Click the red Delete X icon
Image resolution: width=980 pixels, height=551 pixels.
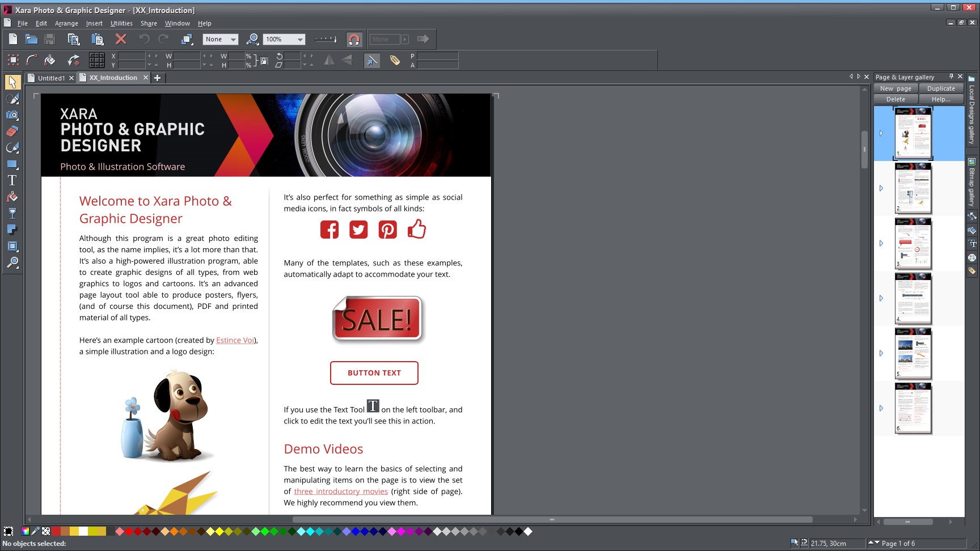point(121,39)
